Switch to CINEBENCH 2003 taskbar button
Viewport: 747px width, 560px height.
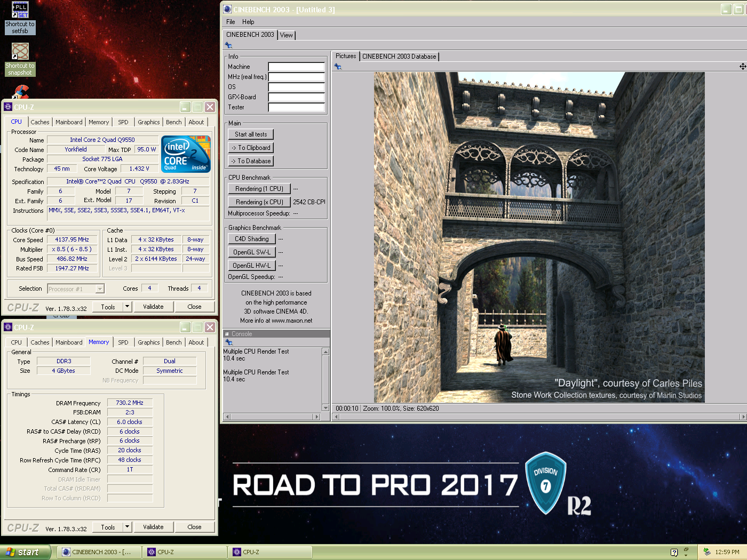[99, 552]
